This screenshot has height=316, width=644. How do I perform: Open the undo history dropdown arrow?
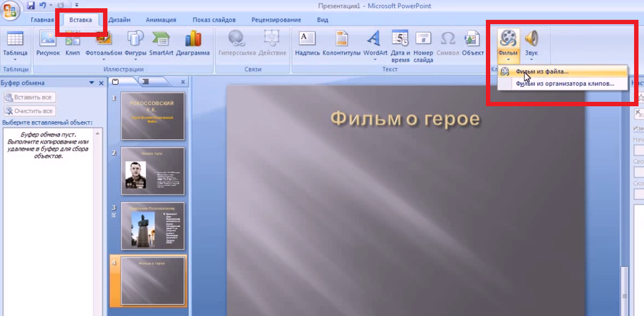(50, 6)
